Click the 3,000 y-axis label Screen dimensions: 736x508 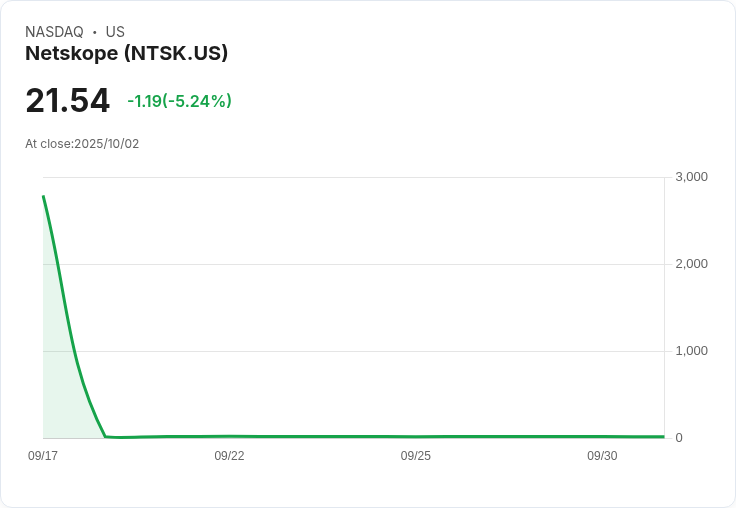coord(691,177)
